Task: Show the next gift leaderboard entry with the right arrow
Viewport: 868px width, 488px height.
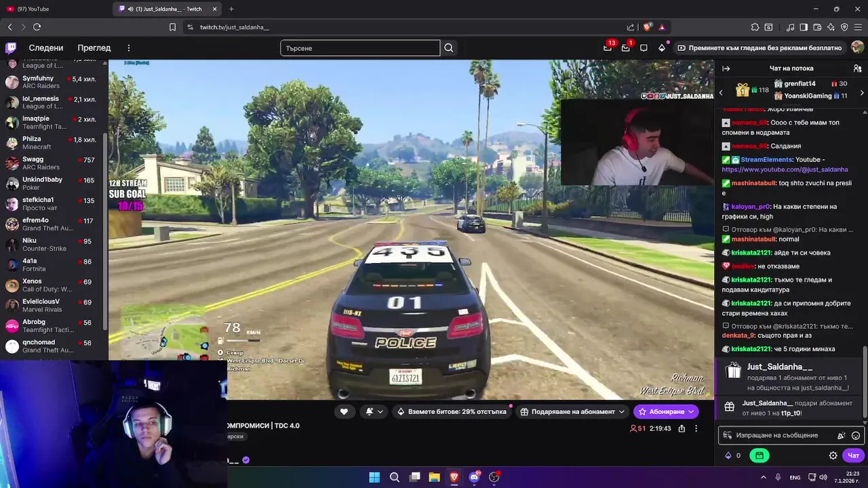Action: [862, 93]
